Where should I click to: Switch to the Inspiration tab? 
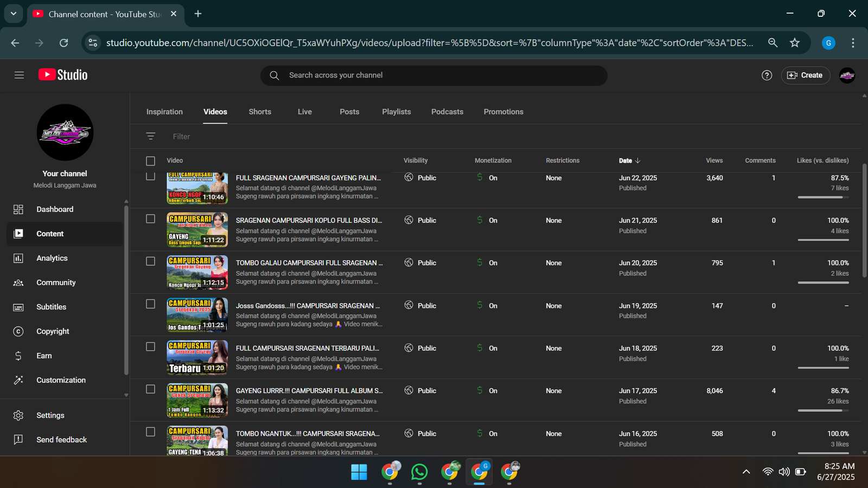click(164, 112)
